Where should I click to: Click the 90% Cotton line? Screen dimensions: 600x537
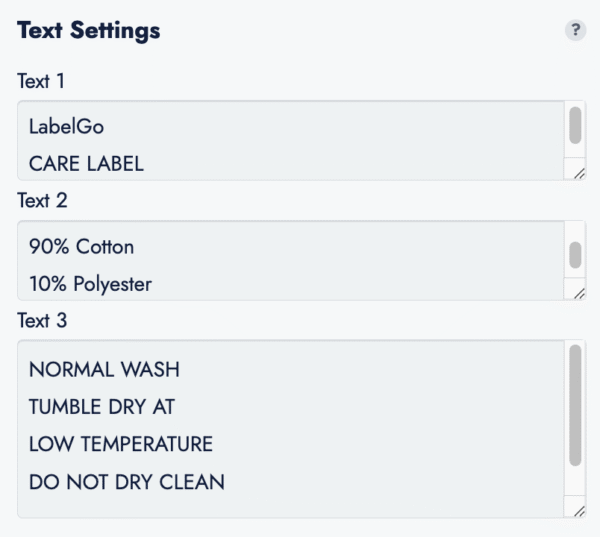point(81,246)
